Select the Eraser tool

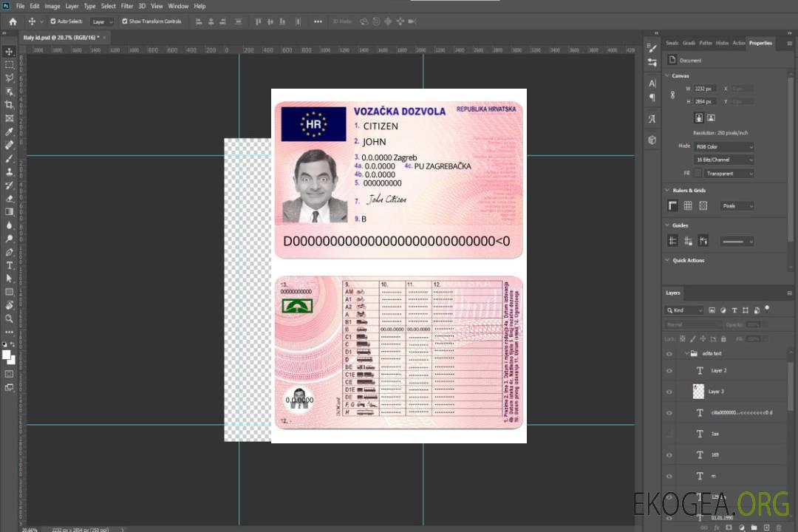pos(9,199)
